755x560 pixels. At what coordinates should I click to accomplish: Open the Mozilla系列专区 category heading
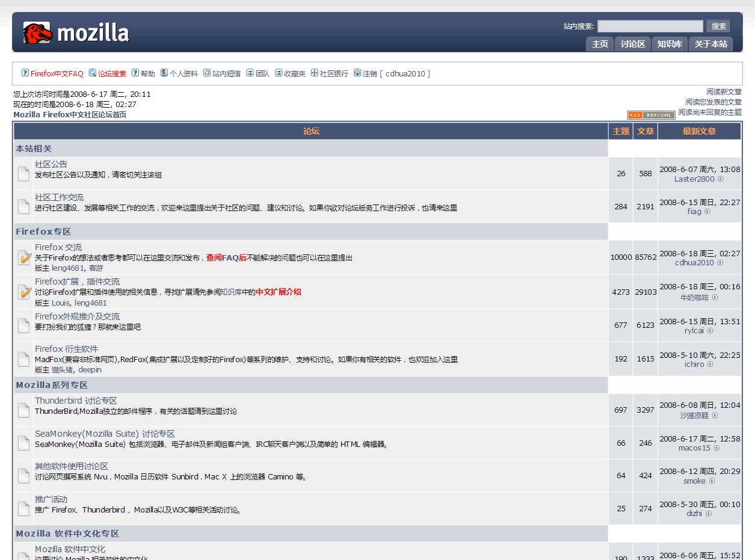[52, 385]
